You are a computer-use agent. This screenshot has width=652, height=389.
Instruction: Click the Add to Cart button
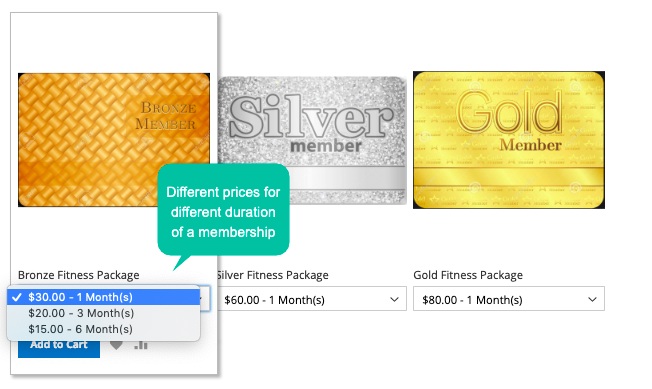59,347
